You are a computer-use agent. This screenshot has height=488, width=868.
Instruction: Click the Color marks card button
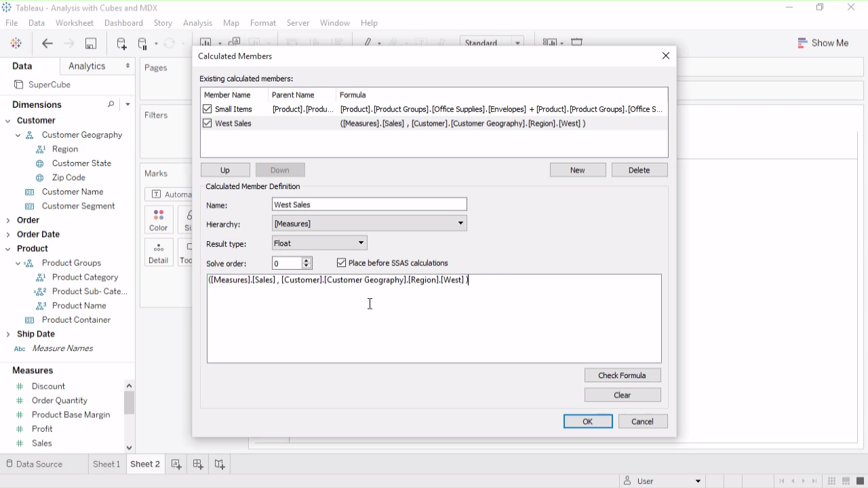(x=159, y=220)
